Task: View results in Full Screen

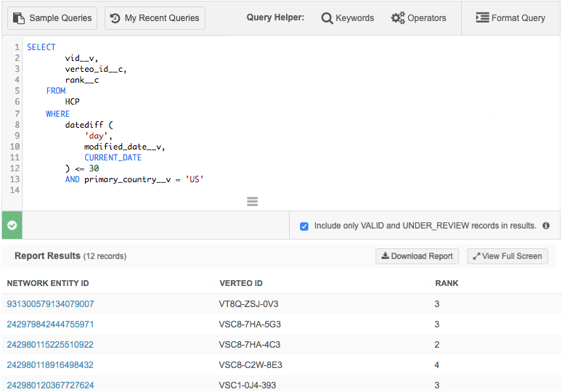Action: 508,256
